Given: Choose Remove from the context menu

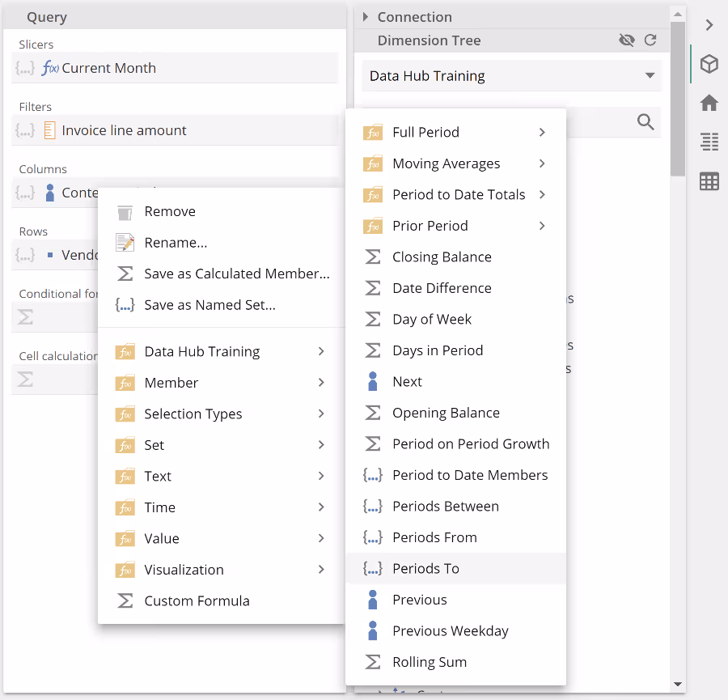Looking at the screenshot, I should point(170,212).
